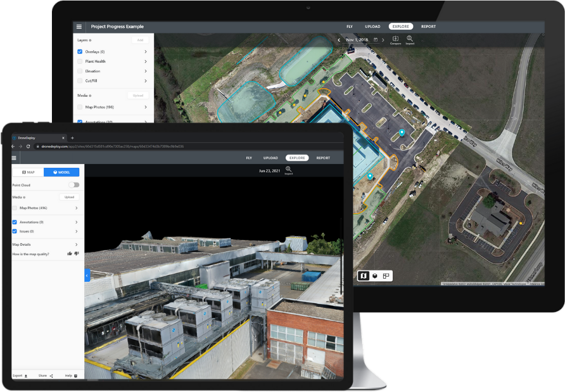
Task: Open the hamburger menu beside Project Progress Example
Action: coord(79,27)
